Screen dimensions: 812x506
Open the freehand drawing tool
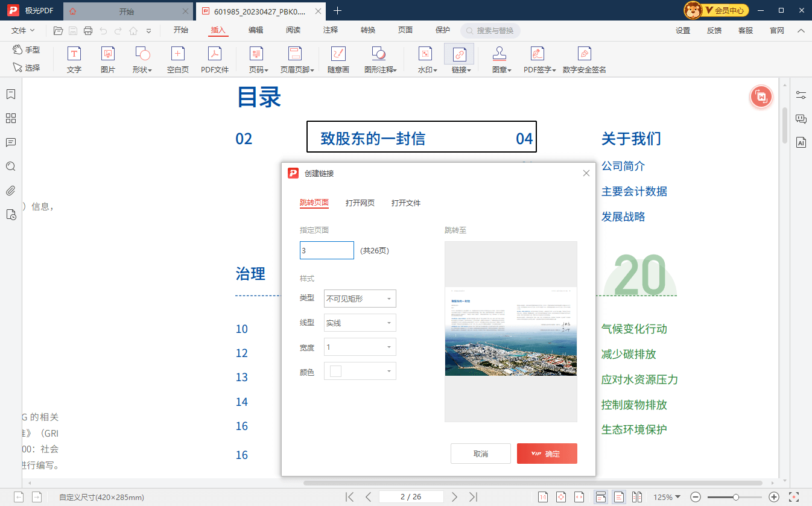point(338,60)
